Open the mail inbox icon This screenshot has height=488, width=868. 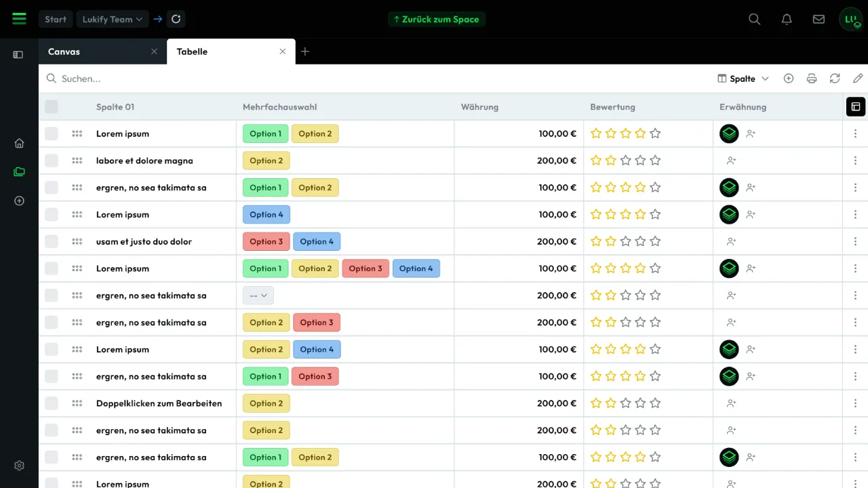[818, 19]
